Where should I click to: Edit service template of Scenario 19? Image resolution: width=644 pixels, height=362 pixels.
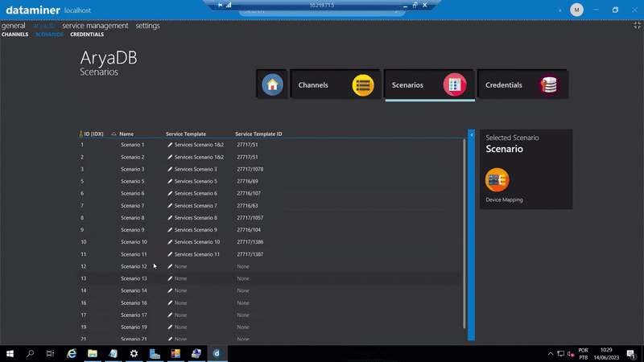(x=170, y=327)
